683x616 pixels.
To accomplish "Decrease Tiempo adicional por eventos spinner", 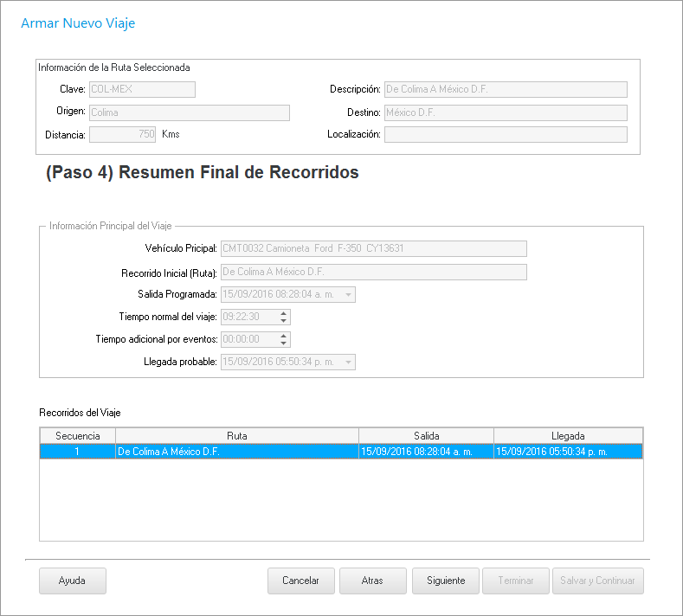I will 284,343.
